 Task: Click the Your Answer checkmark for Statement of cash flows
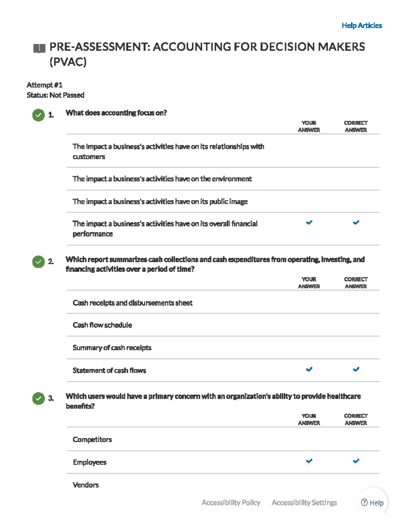click(309, 369)
